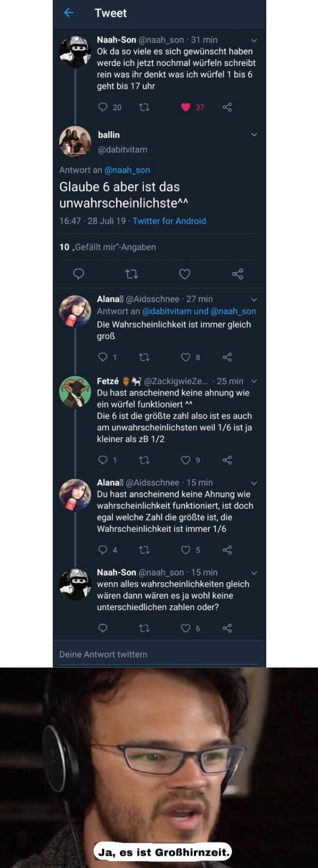Tap the 'Deine Antwort twittern' field
The height and width of the screenshot is (868, 318).
pyautogui.click(x=104, y=654)
